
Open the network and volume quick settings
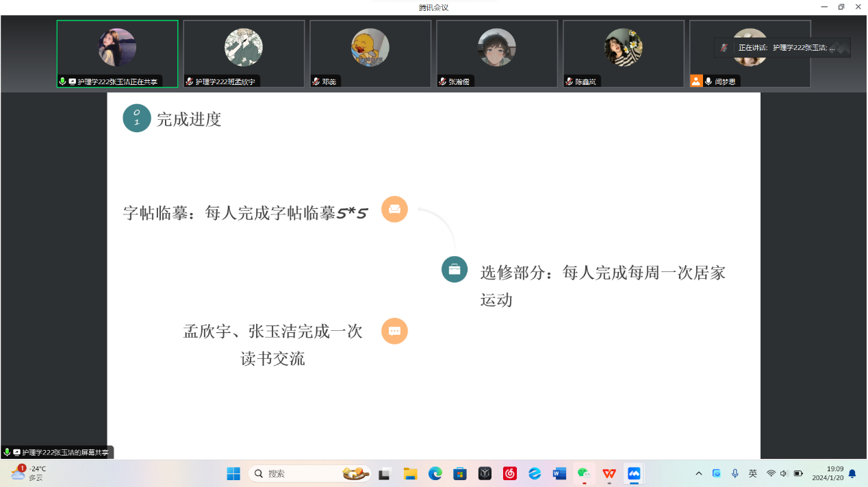[x=784, y=473]
